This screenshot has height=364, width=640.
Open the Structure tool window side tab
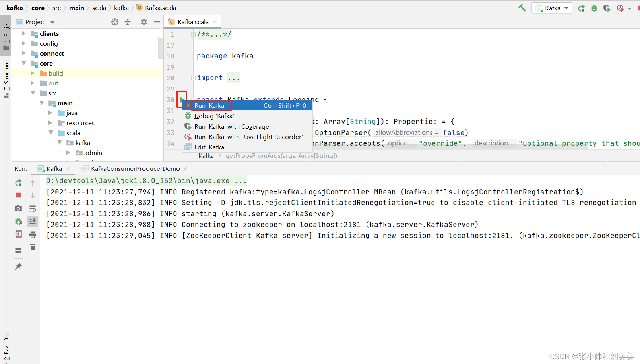click(x=6, y=79)
